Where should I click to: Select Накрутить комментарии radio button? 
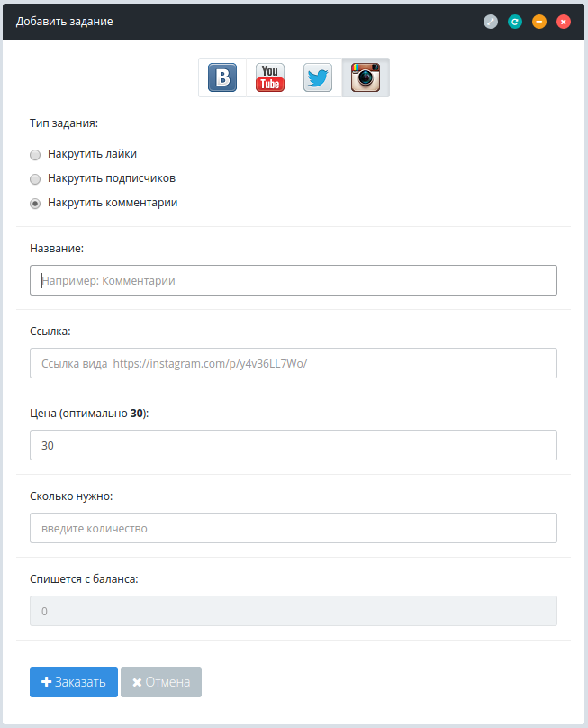[x=35, y=204]
